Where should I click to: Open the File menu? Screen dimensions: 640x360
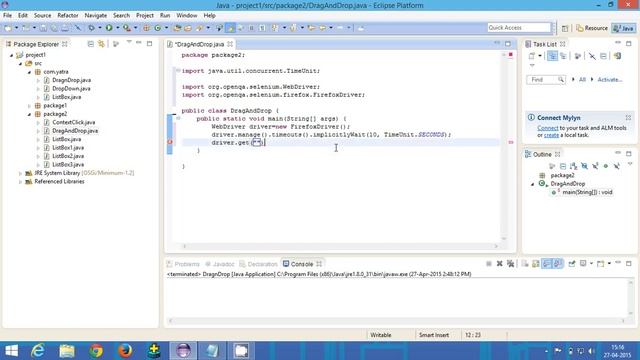pyautogui.click(x=7, y=16)
